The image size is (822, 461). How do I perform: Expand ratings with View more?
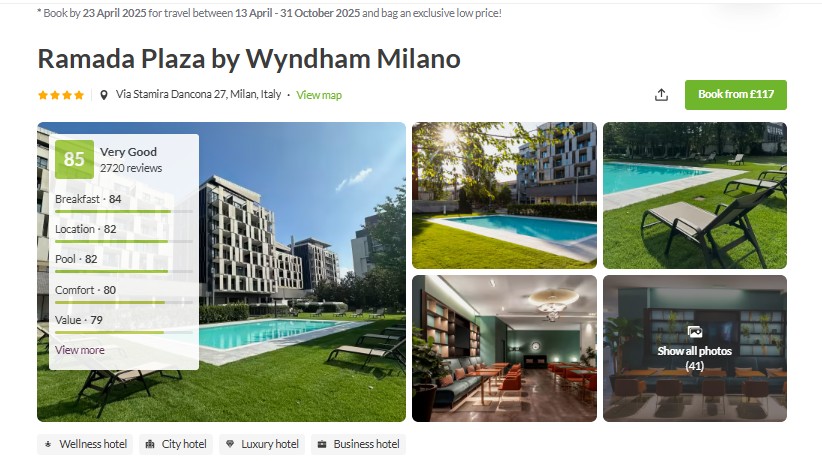(x=80, y=350)
